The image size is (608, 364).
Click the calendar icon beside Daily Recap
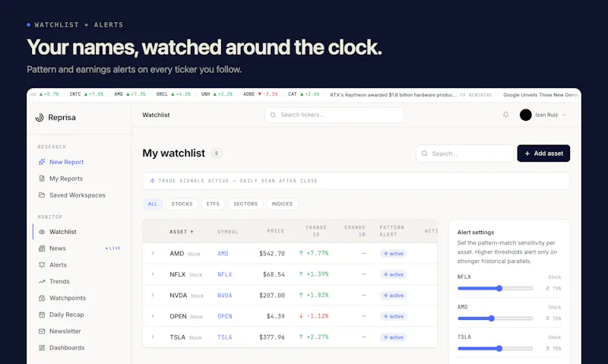(42, 315)
